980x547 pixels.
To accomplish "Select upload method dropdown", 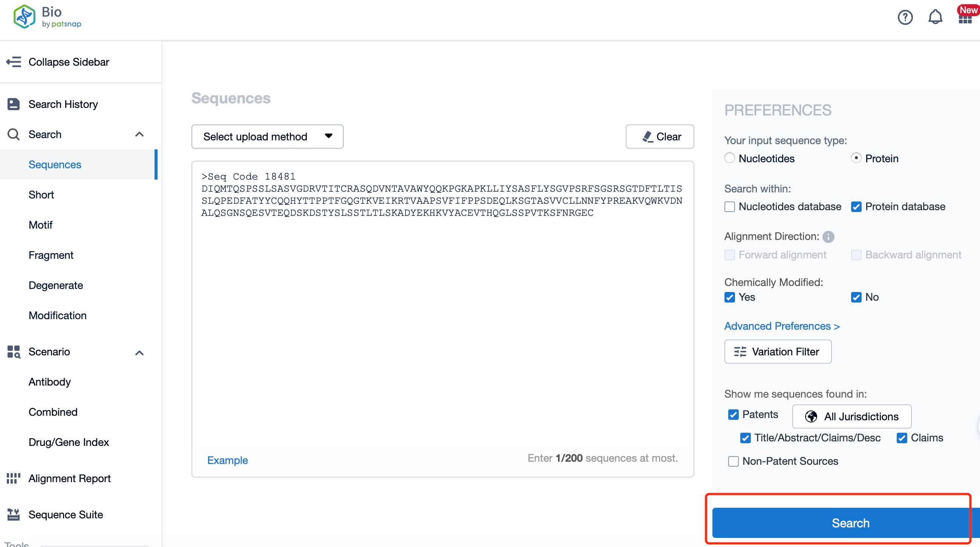I will (267, 136).
